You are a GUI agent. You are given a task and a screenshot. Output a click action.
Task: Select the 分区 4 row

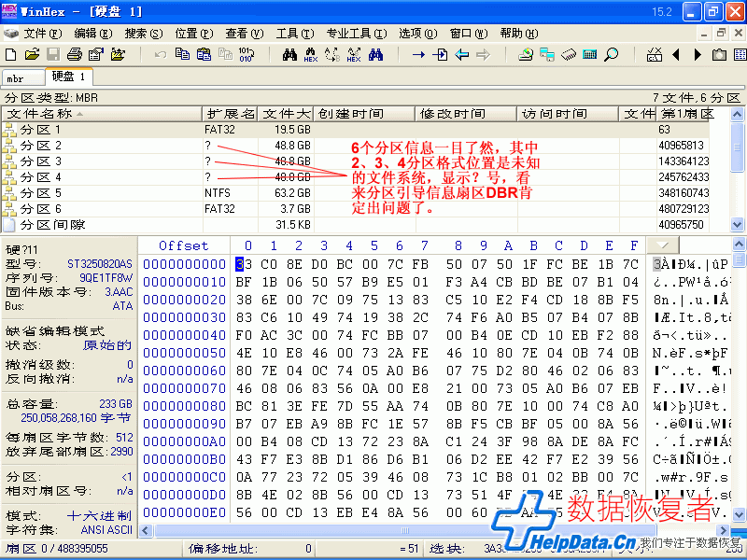[355, 177]
